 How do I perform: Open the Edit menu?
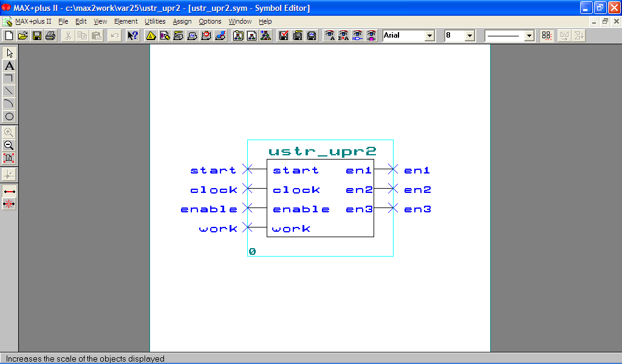(81, 21)
